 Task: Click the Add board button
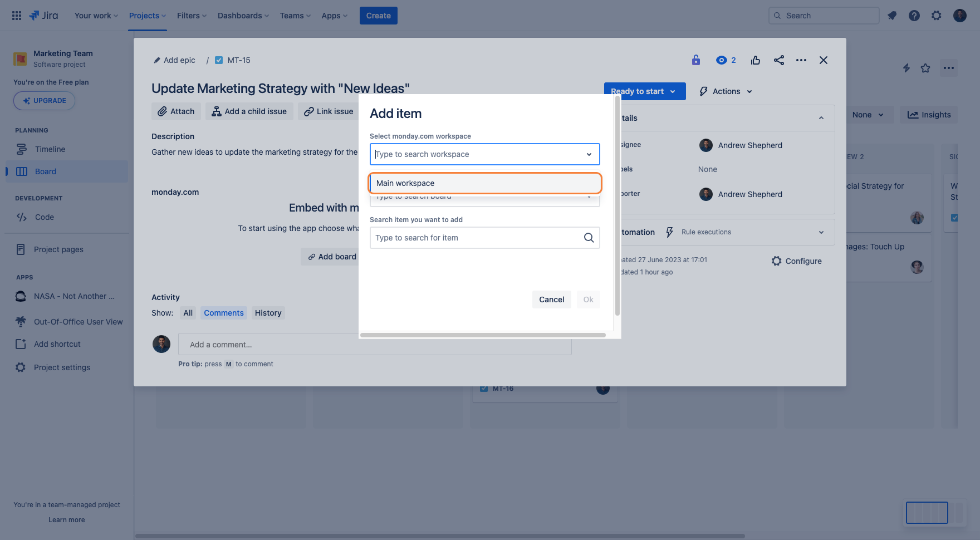click(x=330, y=257)
